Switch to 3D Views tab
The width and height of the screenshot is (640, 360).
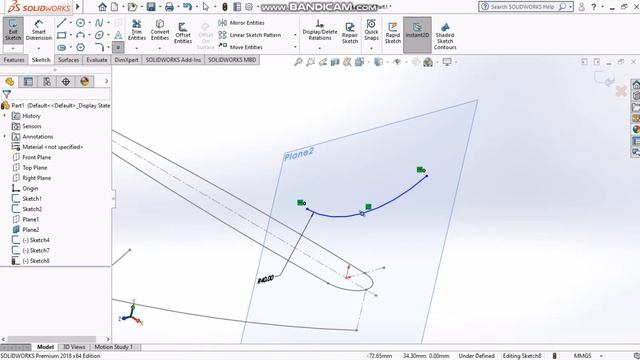74,347
